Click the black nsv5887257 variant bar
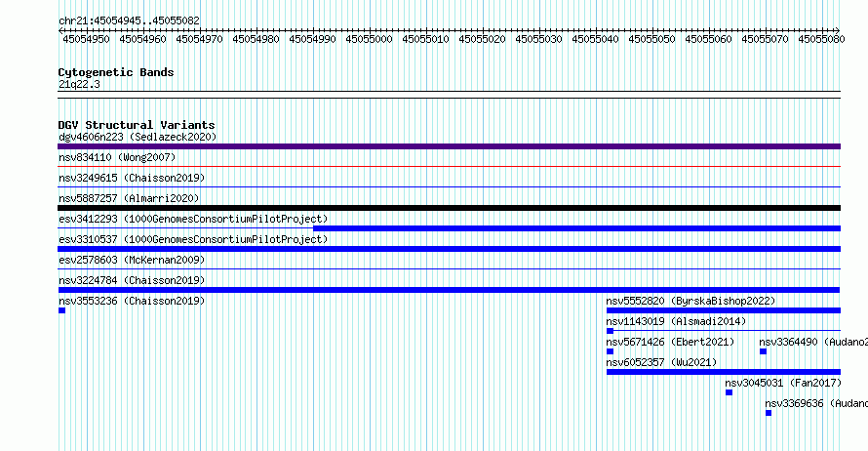This screenshot has width=868, height=451. pos(449,208)
